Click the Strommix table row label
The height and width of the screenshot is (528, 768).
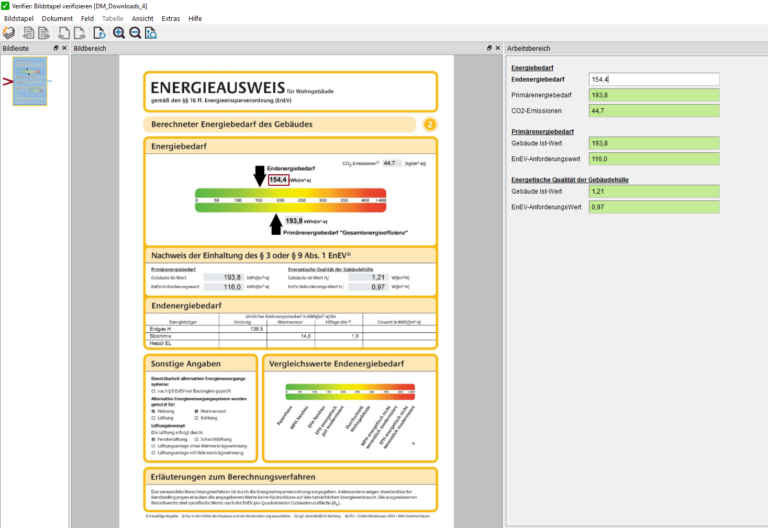160,336
